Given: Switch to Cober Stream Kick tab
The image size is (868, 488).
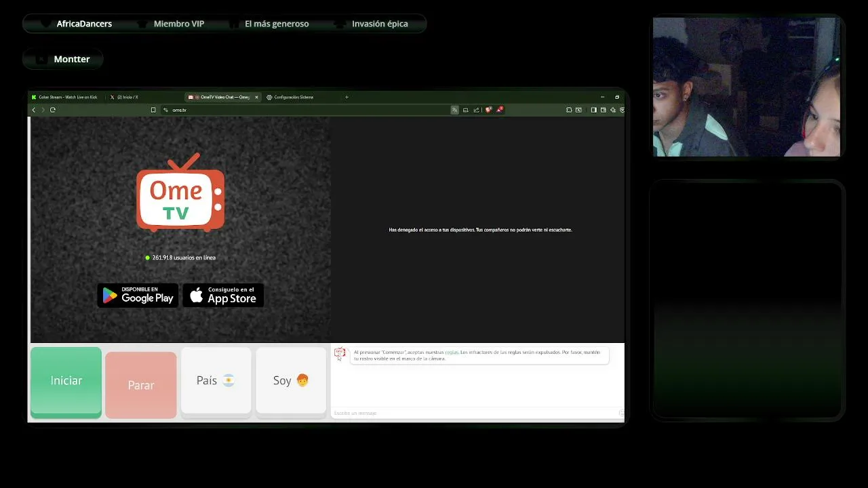Looking at the screenshot, I should point(66,97).
